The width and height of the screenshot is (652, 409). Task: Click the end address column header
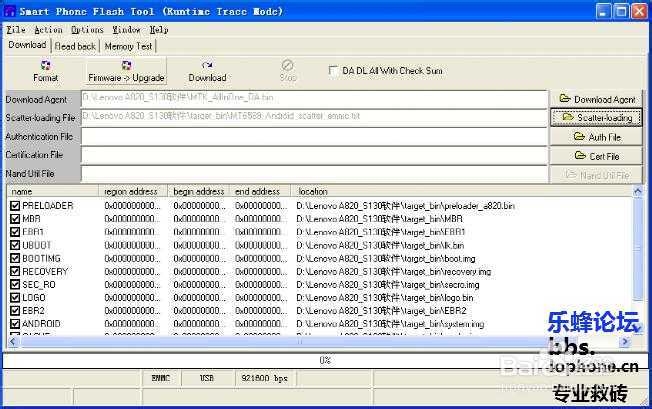click(260, 192)
